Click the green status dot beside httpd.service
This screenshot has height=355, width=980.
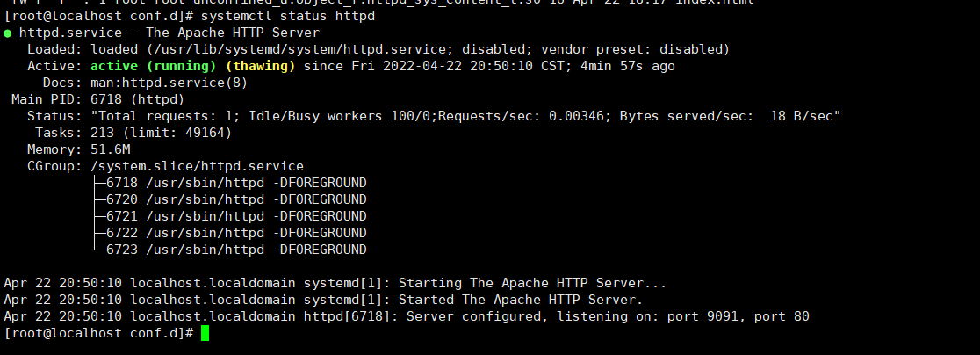[7, 33]
